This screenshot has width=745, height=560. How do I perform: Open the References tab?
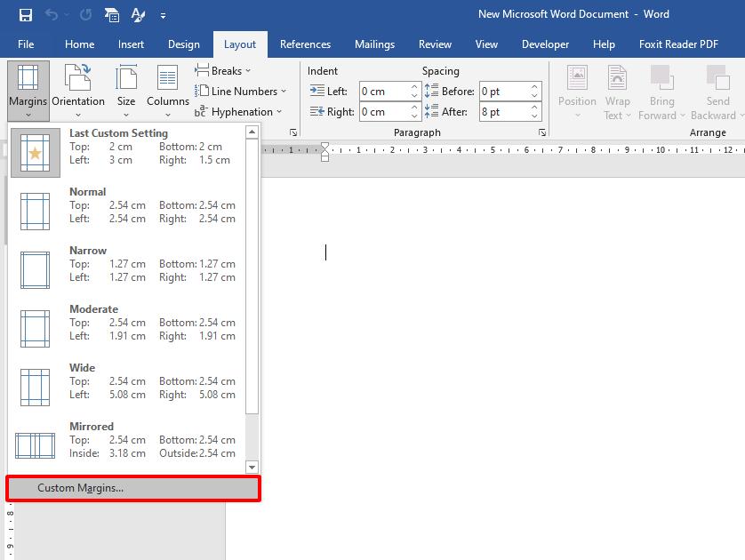tap(305, 44)
